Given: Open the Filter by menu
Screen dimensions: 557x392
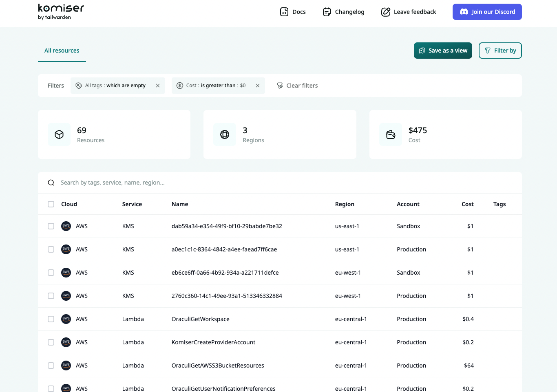Looking at the screenshot, I should (500, 51).
